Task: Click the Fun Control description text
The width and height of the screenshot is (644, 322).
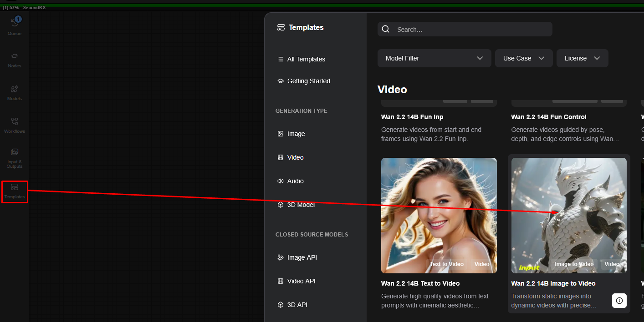Action: tap(565, 134)
